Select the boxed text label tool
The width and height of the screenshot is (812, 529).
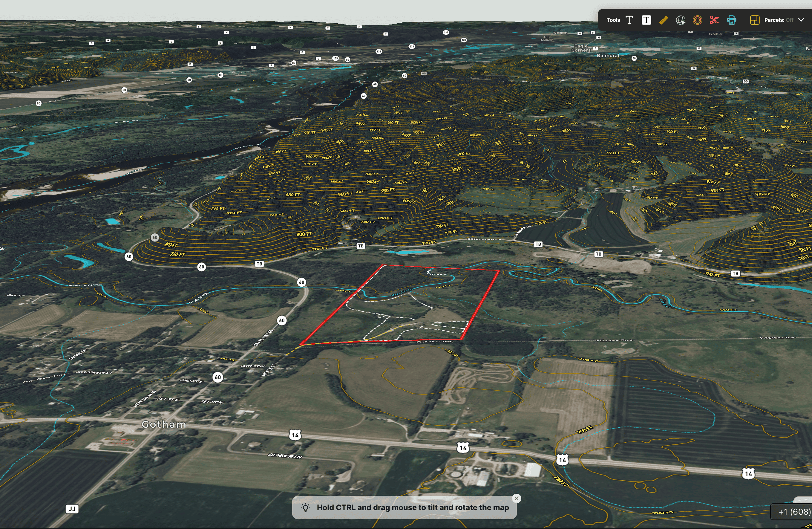point(646,20)
